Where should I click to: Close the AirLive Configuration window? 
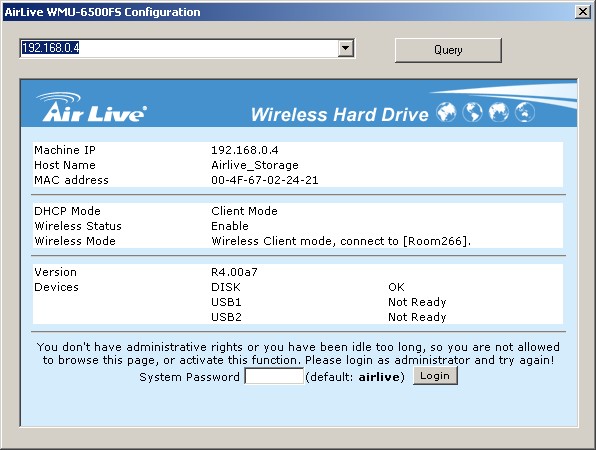click(x=583, y=12)
